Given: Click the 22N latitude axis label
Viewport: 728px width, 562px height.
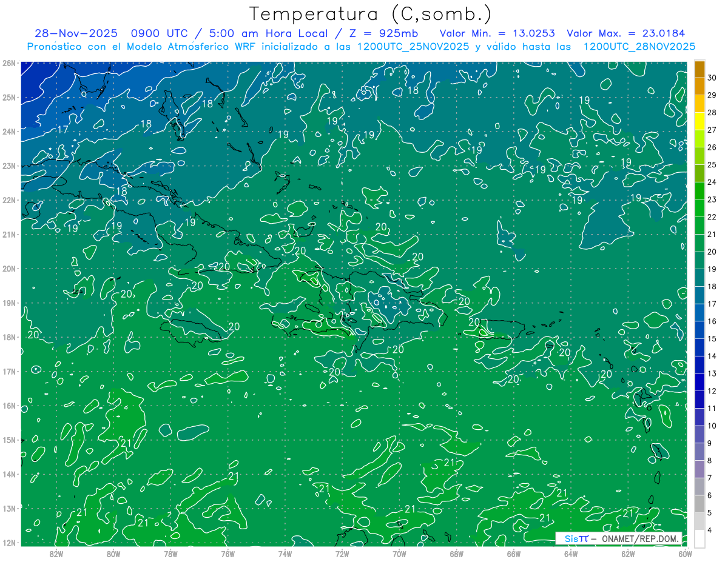Looking at the screenshot, I should point(8,200).
